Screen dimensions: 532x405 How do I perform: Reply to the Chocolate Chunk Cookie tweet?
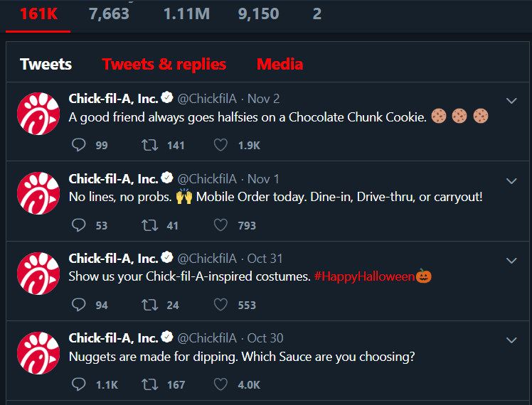click(x=79, y=145)
